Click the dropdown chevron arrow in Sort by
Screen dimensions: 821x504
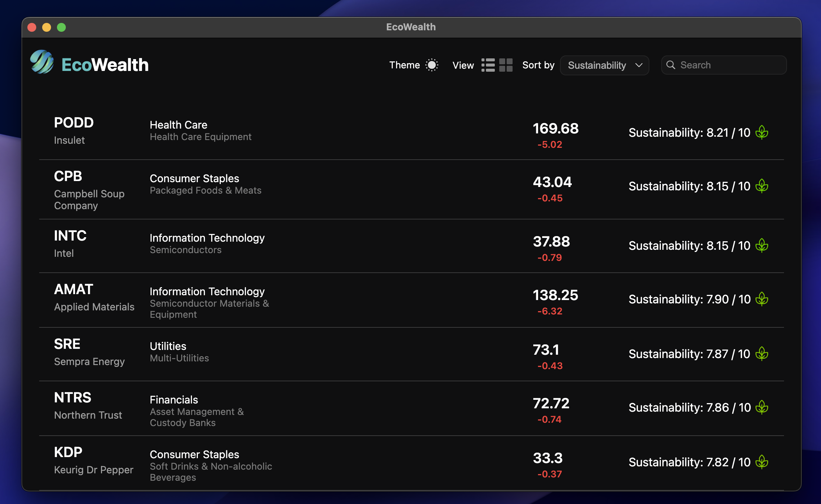pyautogui.click(x=639, y=65)
